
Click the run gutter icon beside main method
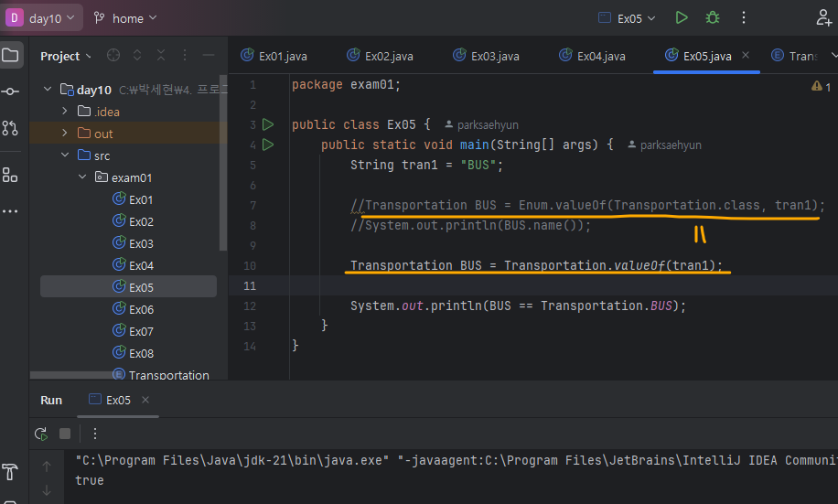268,145
